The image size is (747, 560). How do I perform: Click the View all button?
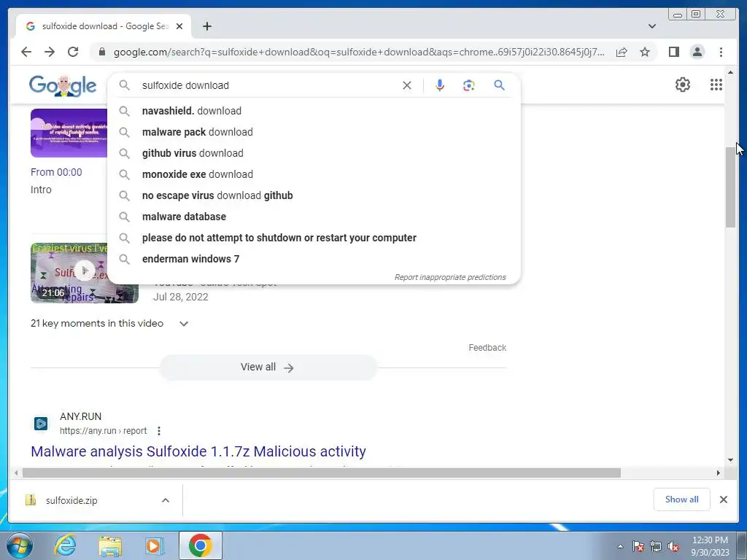pyautogui.click(x=268, y=367)
